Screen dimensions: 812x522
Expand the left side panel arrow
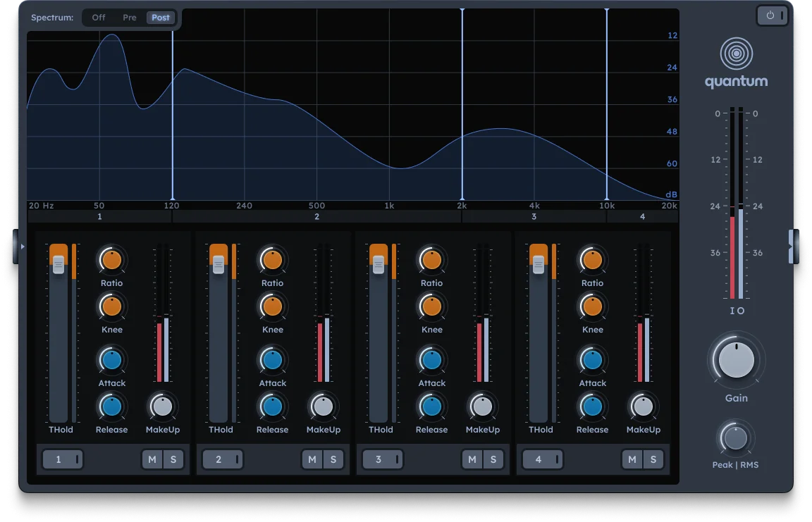(x=22, y=247)
